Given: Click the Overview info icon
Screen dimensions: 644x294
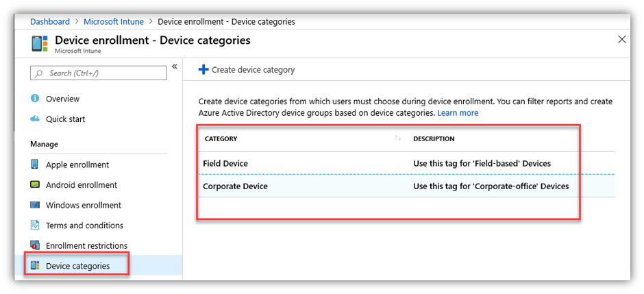Looking at the screenshot, I should coord(35,99).
